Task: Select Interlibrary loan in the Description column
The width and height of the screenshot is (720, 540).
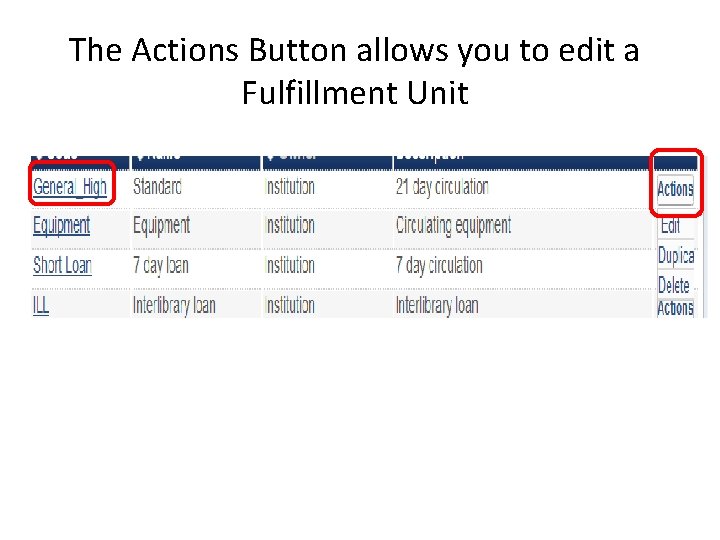Action: (437, 305)
